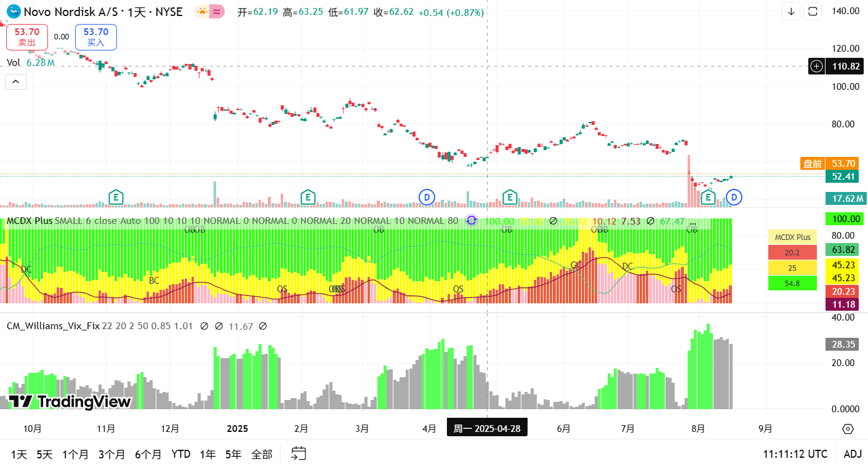The width and height of the screenshot is (868, 467).
Task: Open the go-to-date calendar icon
Action: click(x=299, y=454)
